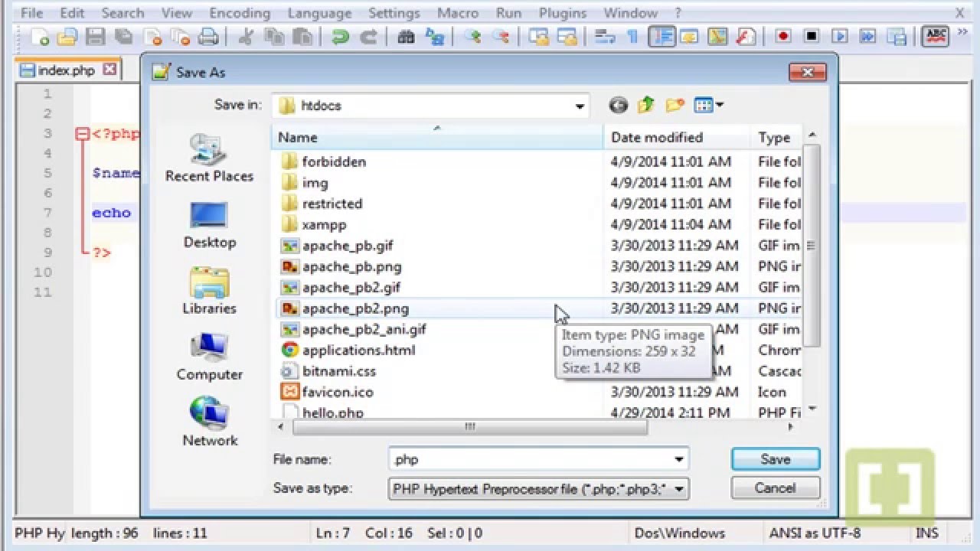Sort by the Name column header
The image size is (980, 551).
(x=437, y=137)
